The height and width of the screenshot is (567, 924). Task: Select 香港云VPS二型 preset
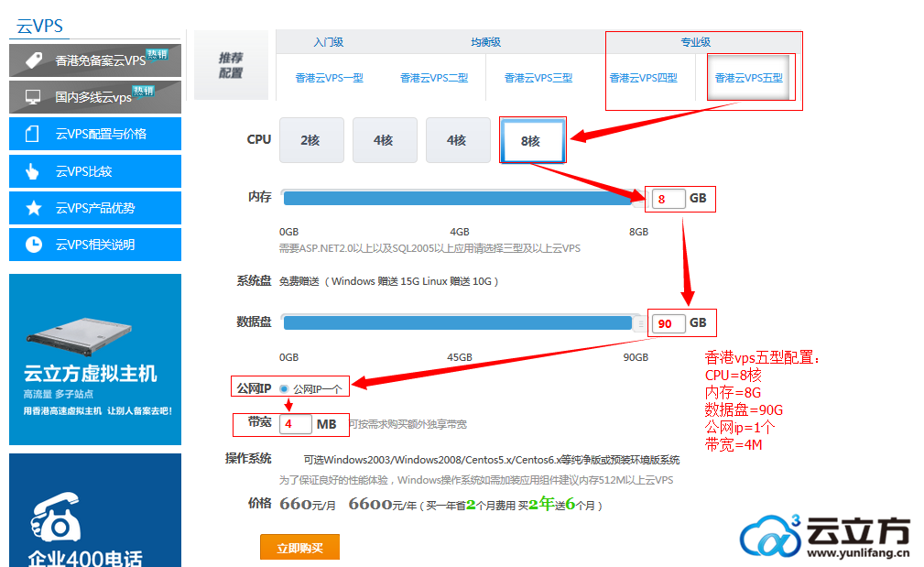[x=434, y=78]
